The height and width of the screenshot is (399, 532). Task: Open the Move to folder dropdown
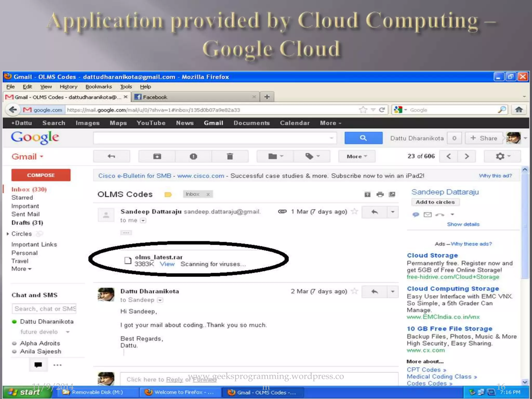(275, 156)
